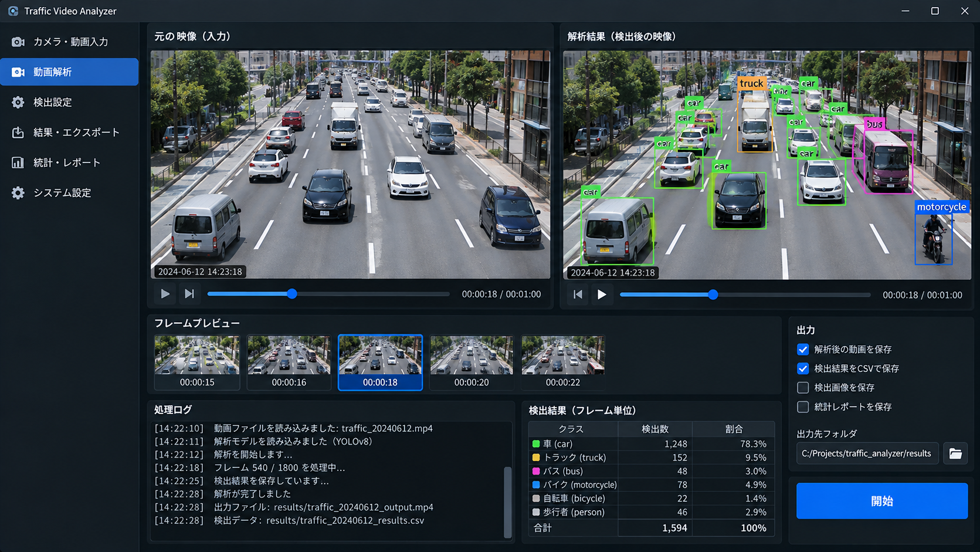Enable 統計レポートを保存 checkbox
980x552 pixels.
tap(803, 407)
